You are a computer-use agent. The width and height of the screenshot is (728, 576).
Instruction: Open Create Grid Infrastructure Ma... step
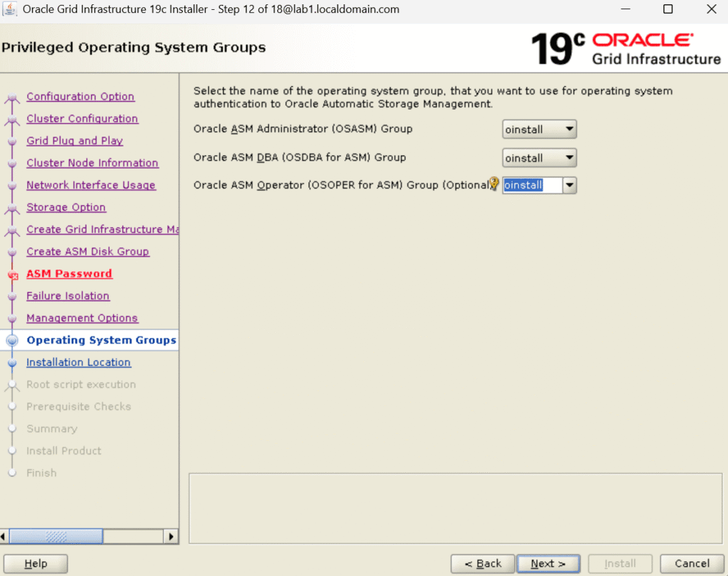pyautogui.click(x=102, y=230)
